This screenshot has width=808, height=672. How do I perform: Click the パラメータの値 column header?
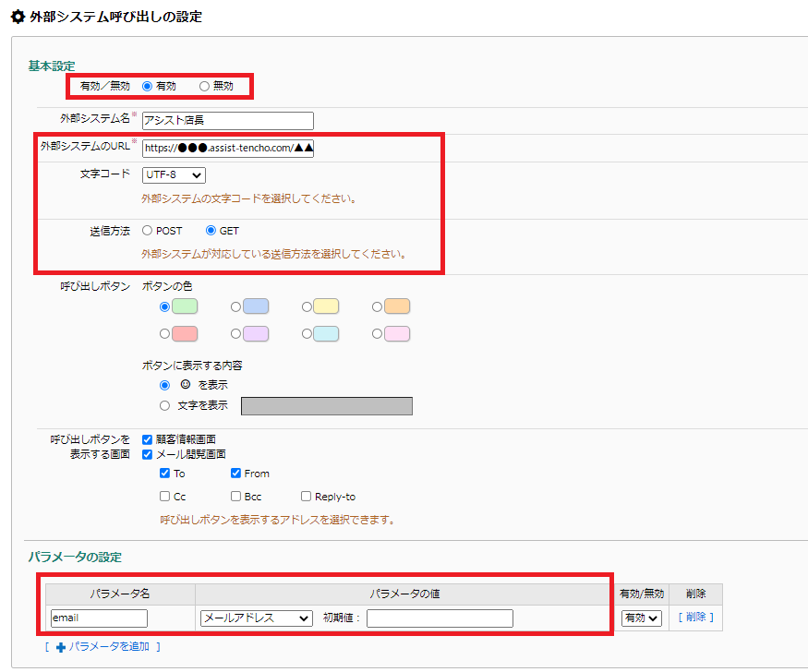[x=404, y=594]
